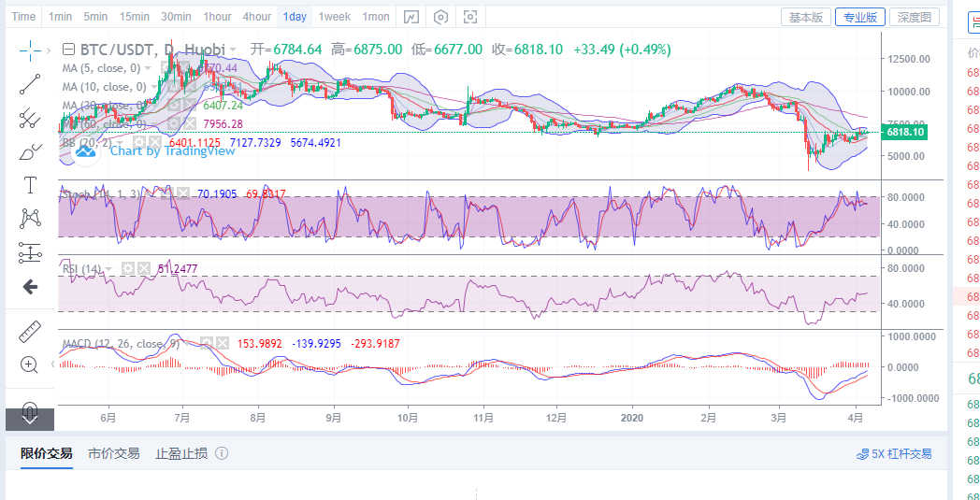Viewport: 980px width, 500px height.
Task: Select the XABCD pattern tool
Action: (x=29, y=219)
